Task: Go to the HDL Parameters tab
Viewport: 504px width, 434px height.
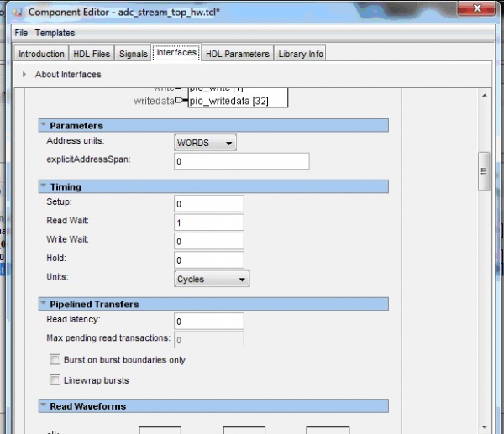Action: click(238, 54)
